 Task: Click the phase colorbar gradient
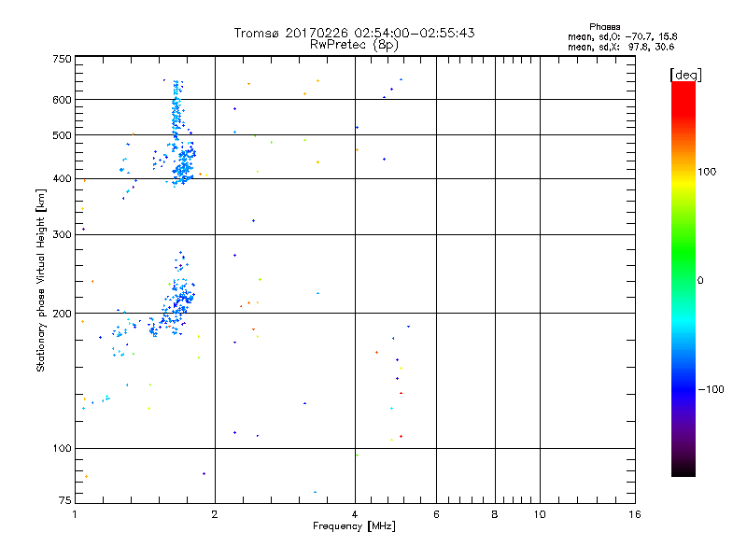click(x=684, y=278)
